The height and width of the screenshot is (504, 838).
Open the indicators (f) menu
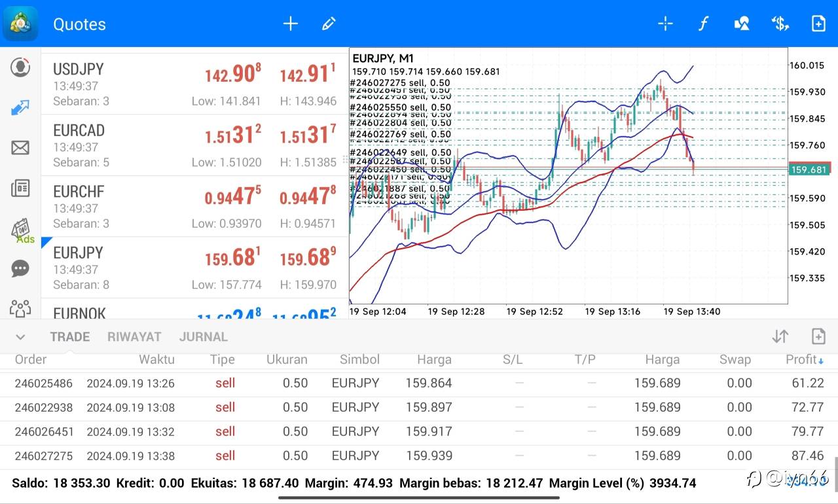[x=703, y=24]
